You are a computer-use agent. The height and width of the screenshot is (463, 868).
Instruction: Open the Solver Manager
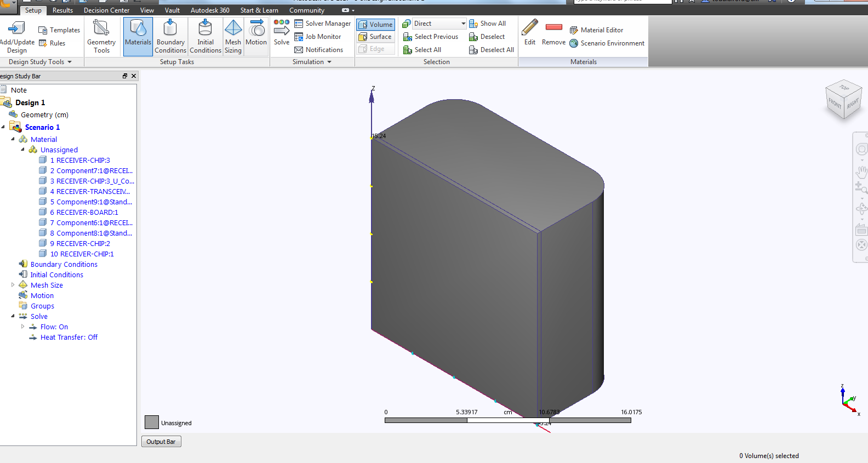point(323,24)
